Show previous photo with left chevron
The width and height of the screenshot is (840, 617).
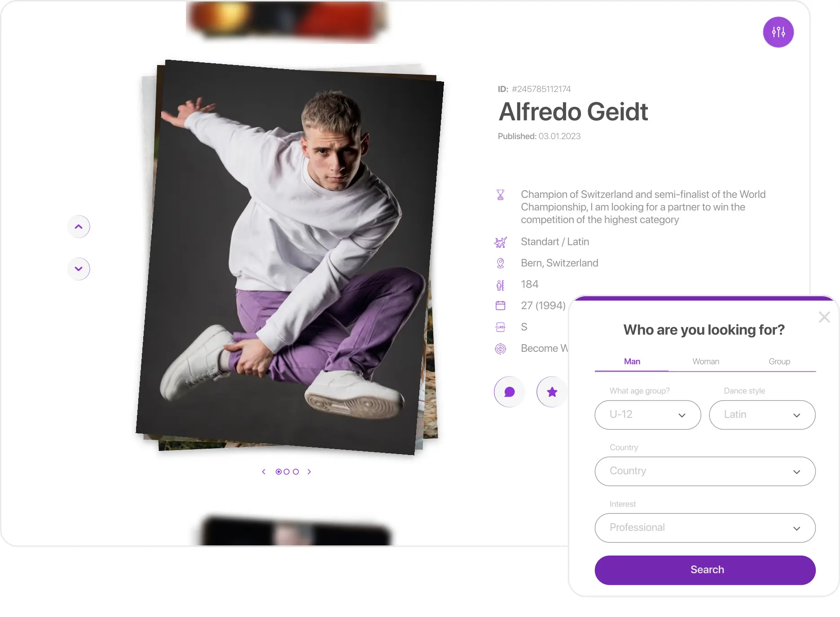click(264, 472)
